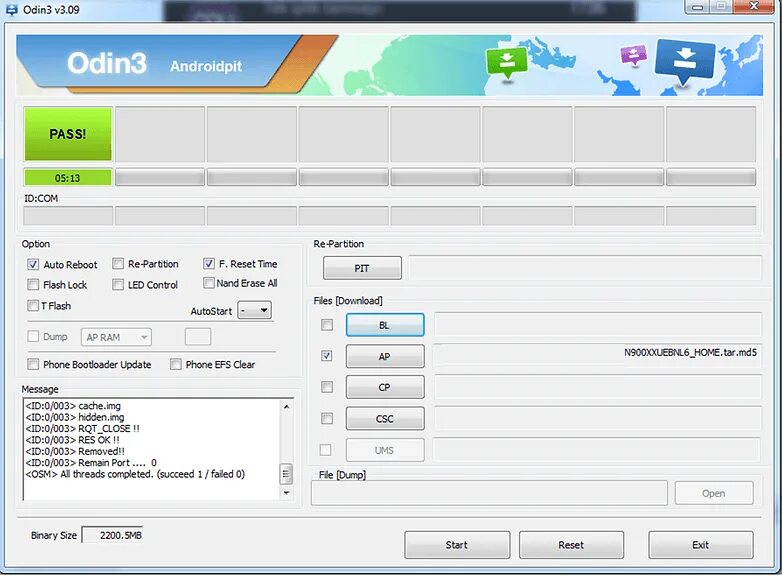Enable the LED Control checkbox
This screenshot has height=576, width=782.
click(118, 284)
